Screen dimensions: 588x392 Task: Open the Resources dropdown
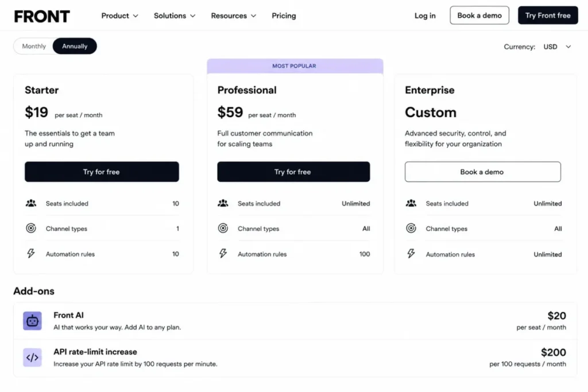(233, 15)
